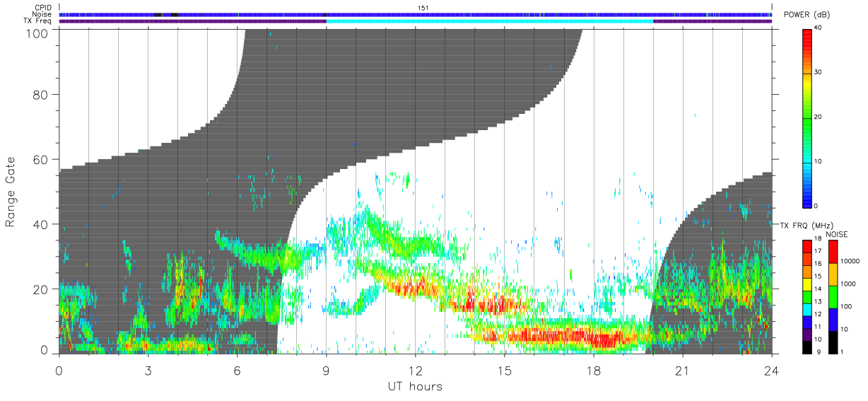Click the Noise strip label
The image size is (868, 401).
(x=43, y=14)
